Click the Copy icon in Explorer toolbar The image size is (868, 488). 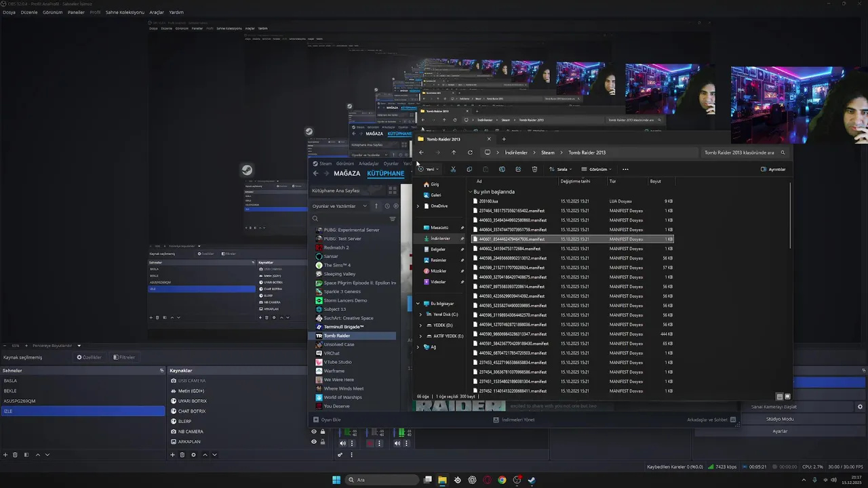[x=469, y=169]
